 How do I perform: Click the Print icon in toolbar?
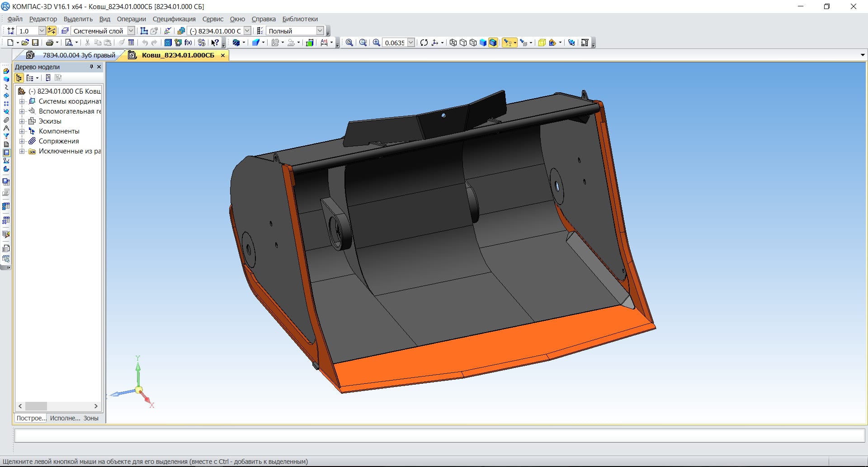(50, 43)
